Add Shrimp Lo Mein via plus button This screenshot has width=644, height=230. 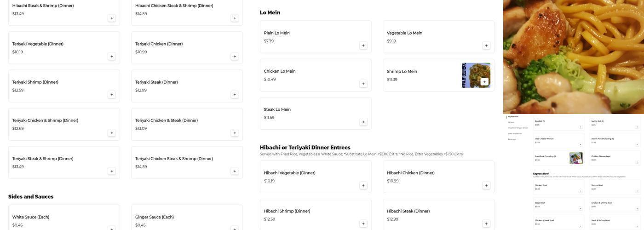[484, 82]
